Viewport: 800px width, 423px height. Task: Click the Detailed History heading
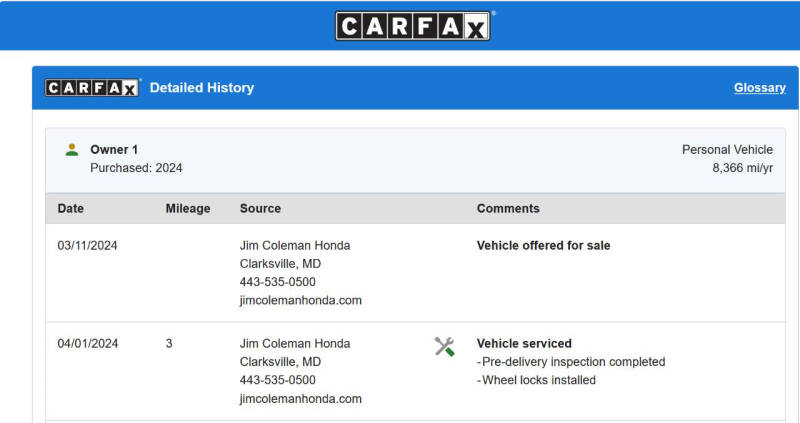[x=202, y=88]
